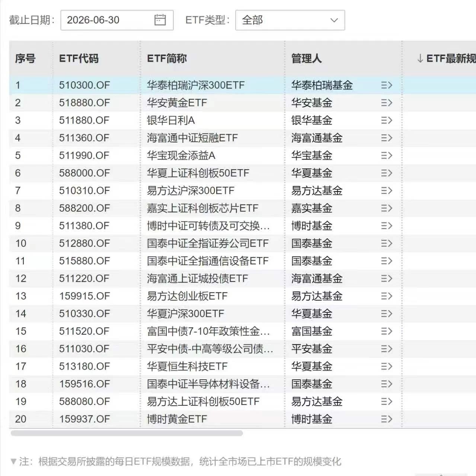Click the ETF代码 column header
Viewport: 476px width, 476px height.
(79, 58)
